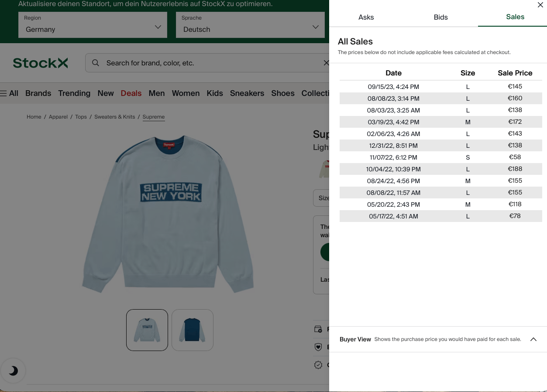Close the sales panel with X
This screenshot has width=547, height=392.
pyautogui.click(x=540, y=5)
